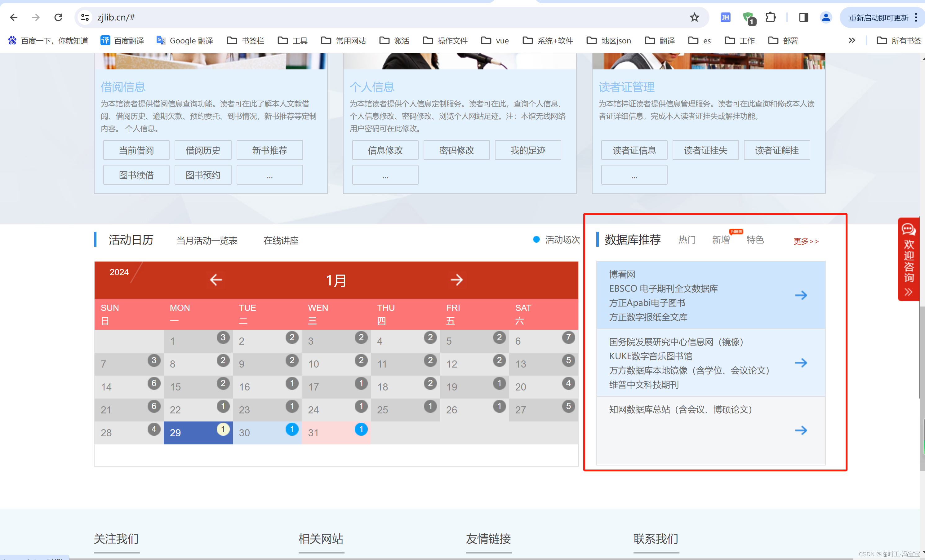The height and width of the screenshot is (560, 925).
Task: Switch to the 新增 database tab
Action: coord(721,240)
